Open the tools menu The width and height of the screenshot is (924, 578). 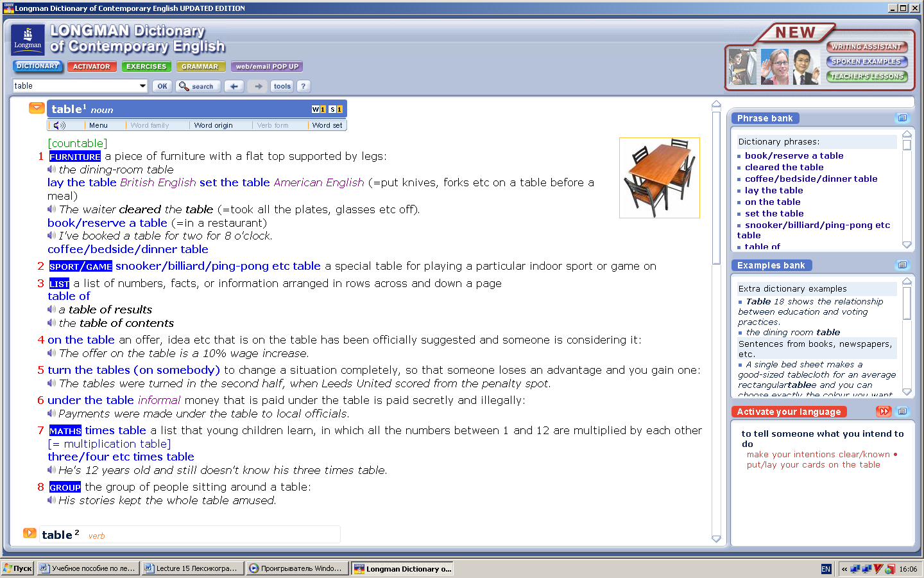pos(282,86)
